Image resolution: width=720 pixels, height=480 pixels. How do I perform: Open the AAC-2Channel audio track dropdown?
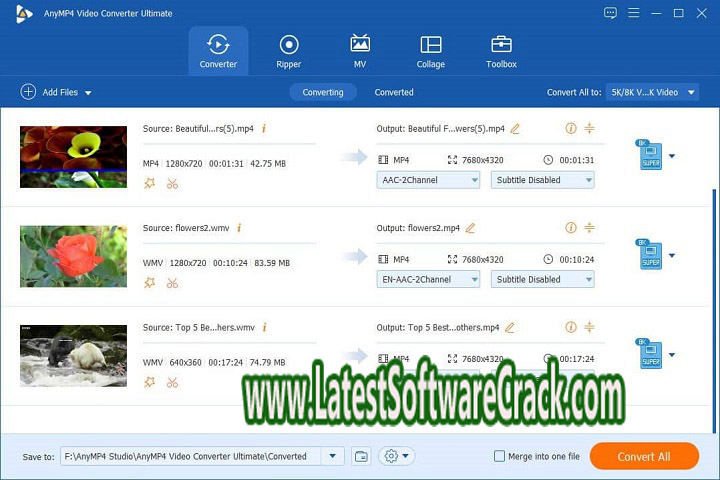428,180
